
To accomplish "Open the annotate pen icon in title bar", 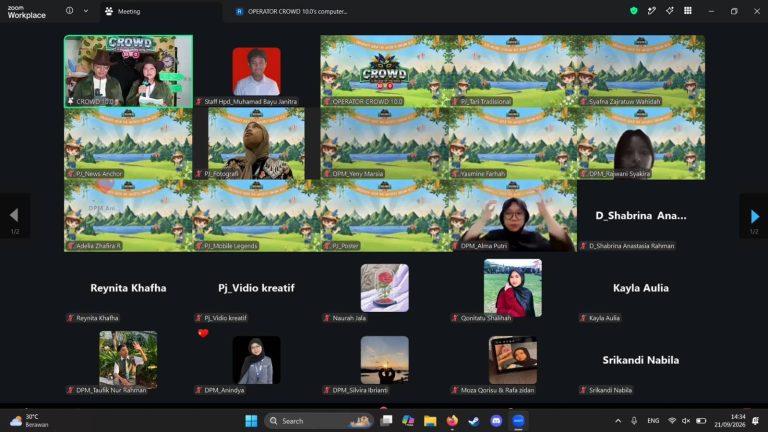I will point(651,11).
